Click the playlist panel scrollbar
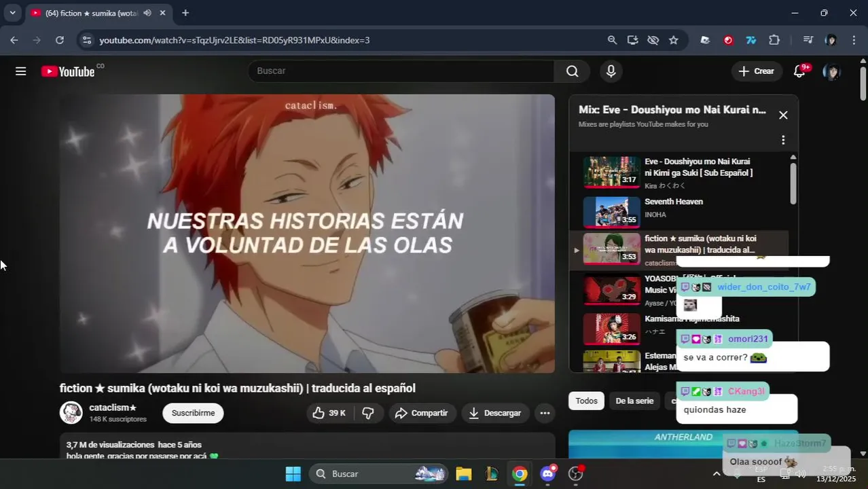 coord(793,182)
